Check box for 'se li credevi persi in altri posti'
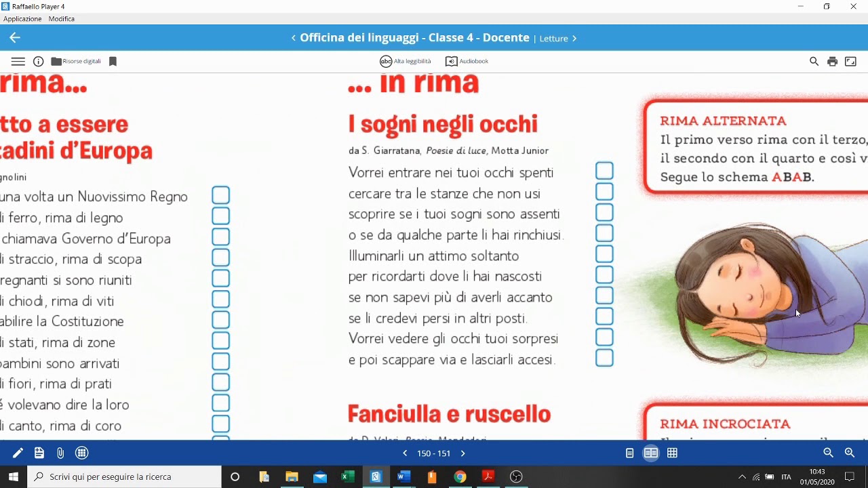Image resolution: width=868 pixels, height=488 pixels. [604, 317]
